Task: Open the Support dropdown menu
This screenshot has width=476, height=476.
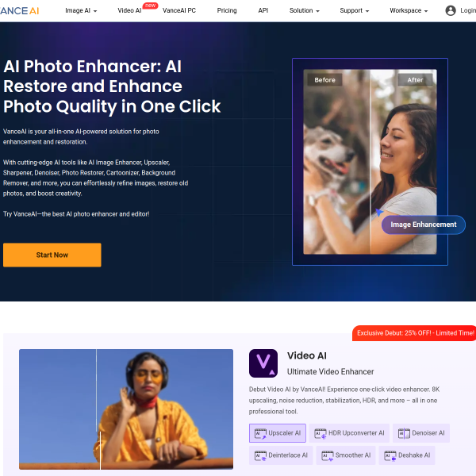Action: click(355, 10)
